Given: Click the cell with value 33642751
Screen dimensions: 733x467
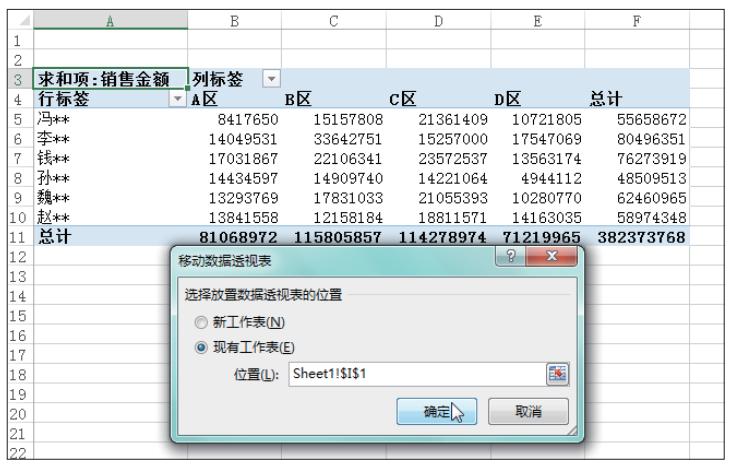Looking at the screenshot, I should click(334, 138).
